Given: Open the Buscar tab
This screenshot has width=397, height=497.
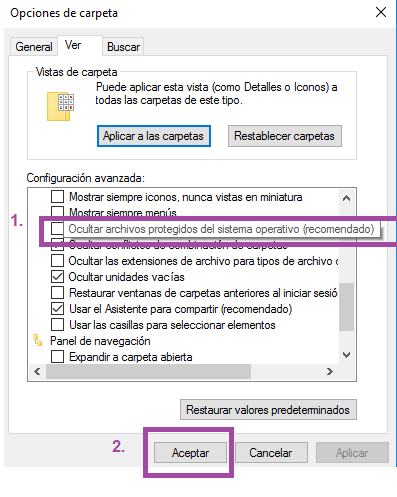Looking at the screenshot, I should pyautogui.click(x=123, y=47).
